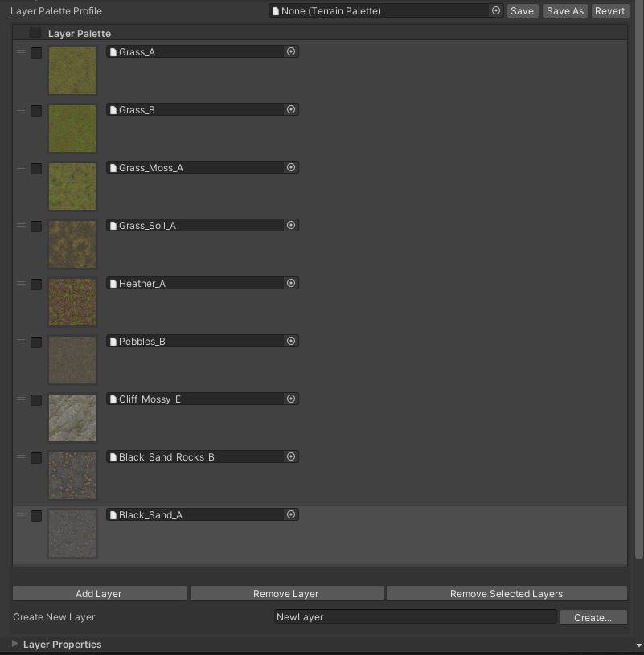Select the Black_Sand_Rocks_B texture thumbnail
Screen dimensions: 644x655
72,476
